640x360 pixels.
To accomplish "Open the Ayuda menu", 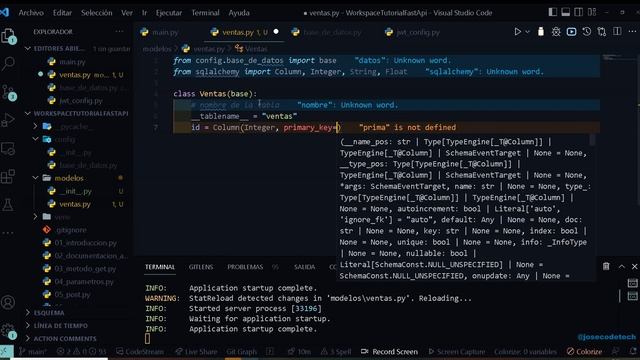I will pos(239,13).
